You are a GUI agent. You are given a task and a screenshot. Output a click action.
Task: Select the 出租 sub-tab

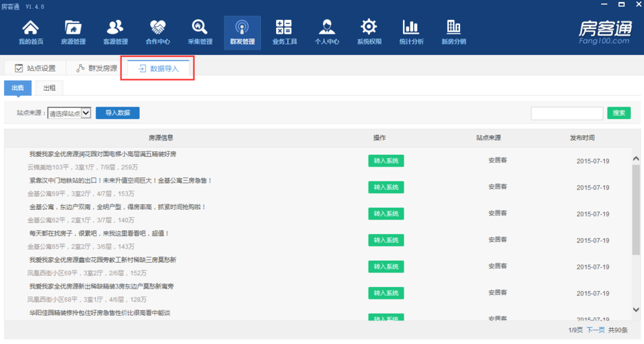click(x=50, y=88)
